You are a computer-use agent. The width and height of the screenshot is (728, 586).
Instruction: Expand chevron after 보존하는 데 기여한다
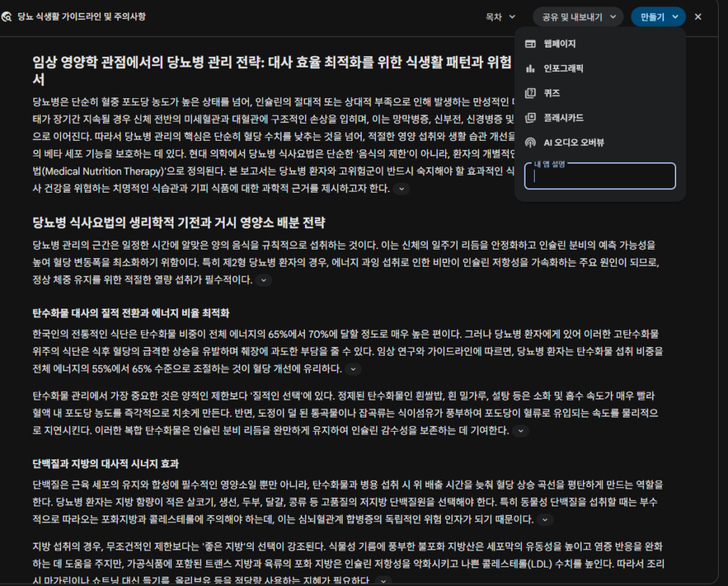521,431
